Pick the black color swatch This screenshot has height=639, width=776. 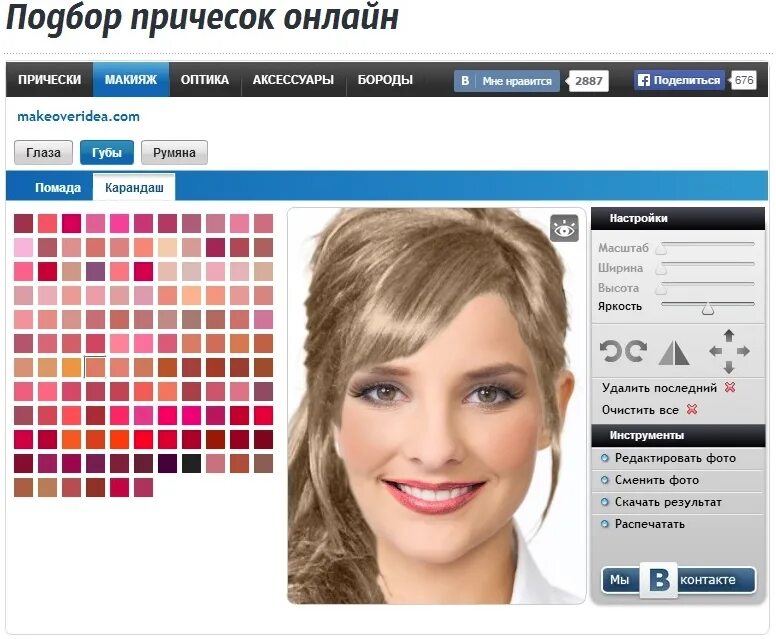click(191, 463)
